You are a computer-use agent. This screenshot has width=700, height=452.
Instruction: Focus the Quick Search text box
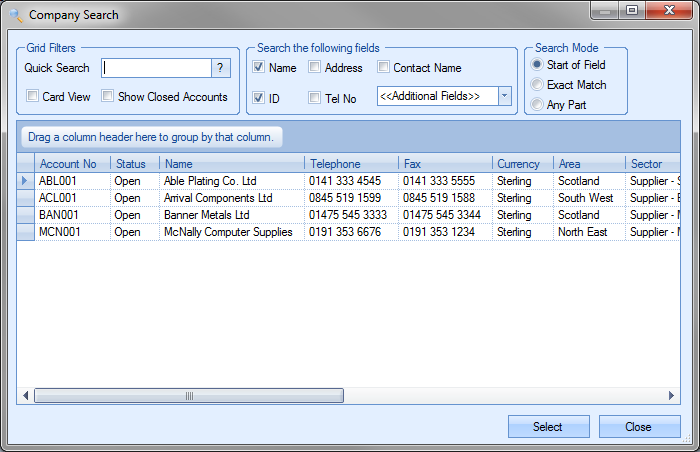tap(156, 68)
